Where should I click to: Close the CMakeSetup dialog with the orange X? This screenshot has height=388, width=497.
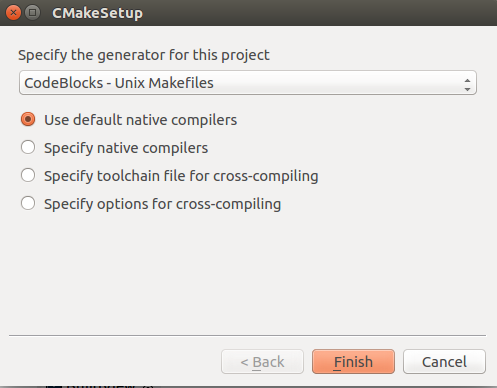point(13,13)
